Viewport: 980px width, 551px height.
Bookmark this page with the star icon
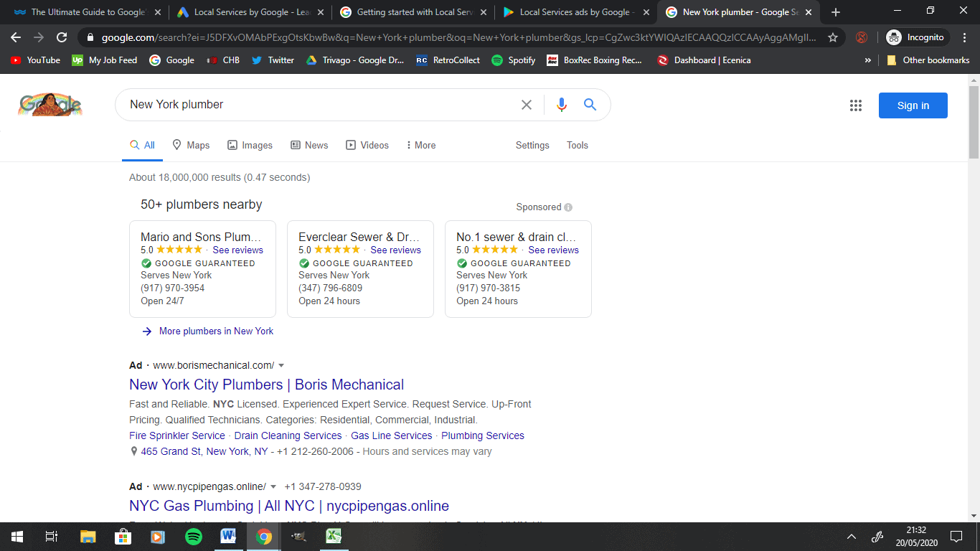click(x=833, y=37)
